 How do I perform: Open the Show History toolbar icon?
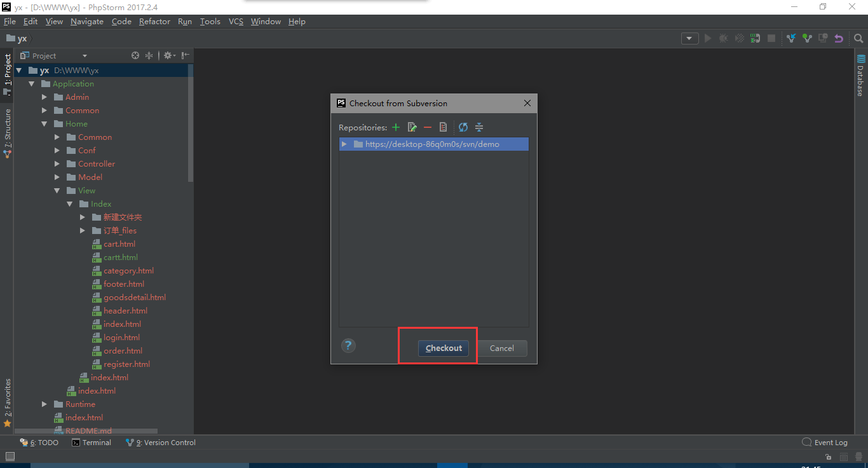tap(823, 38)
